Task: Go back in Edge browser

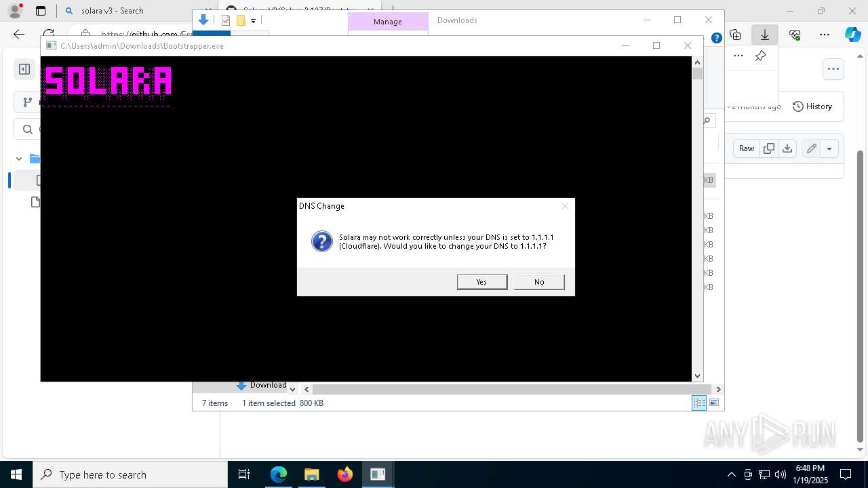Action: (19, 34)
